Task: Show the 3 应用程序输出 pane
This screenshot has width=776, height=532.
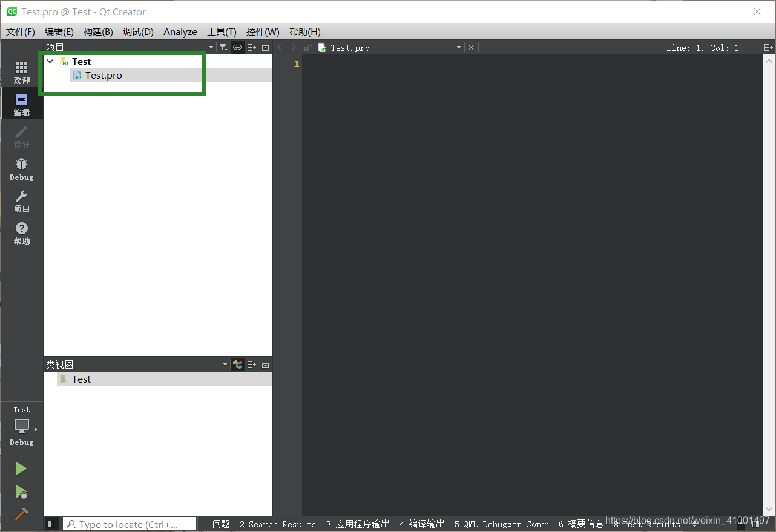Action: pyautogui.click(x=358, y=524)
